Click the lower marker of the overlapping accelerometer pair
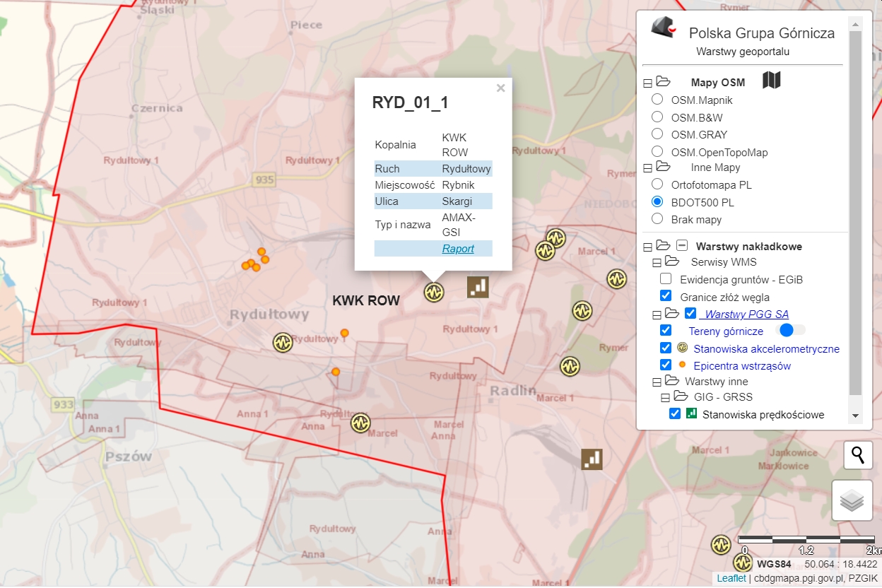Screen dimensions: 882x588 pyautogui.click(x=545, y=251)
